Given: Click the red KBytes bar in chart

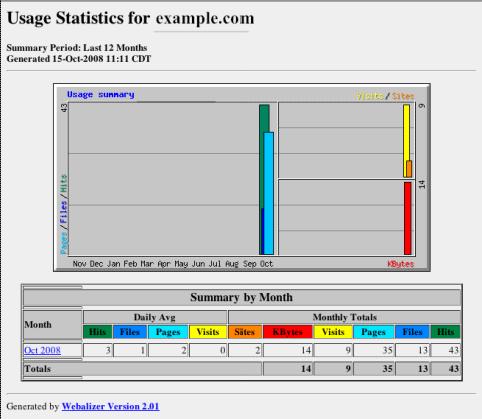Looking at the screenshot, I should click(407, 218).
